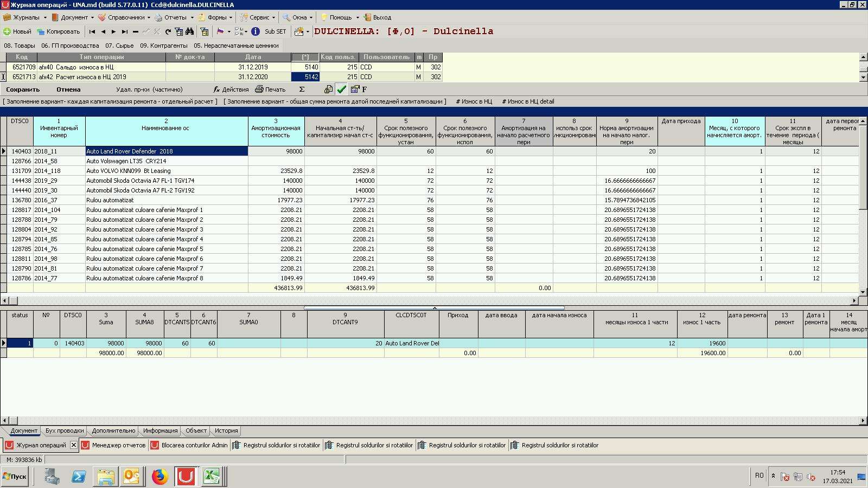The image size is (868, 488).
Task: Click the sigma sum icon
Action: point(302,89)
